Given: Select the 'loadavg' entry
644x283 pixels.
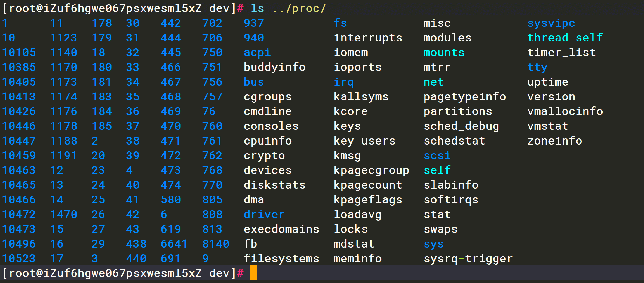Looking at the screenshot, I should click(358, 215).
